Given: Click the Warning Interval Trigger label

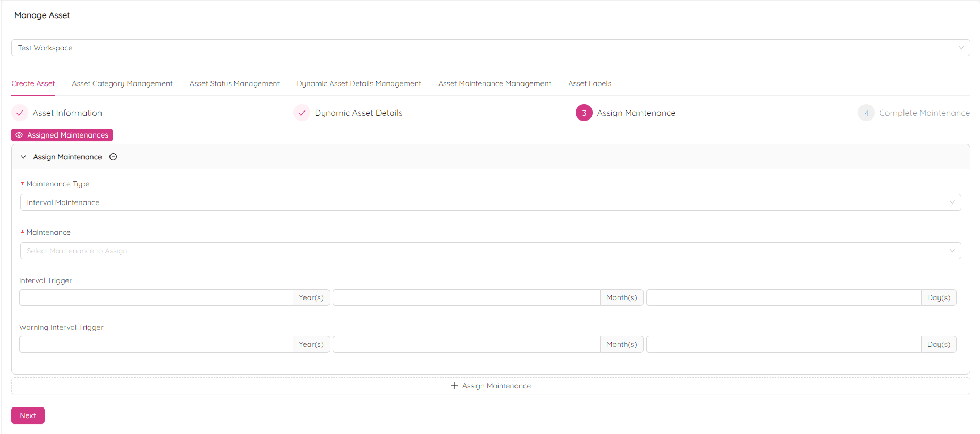Looking at the screenshot, I should point(61,327).
